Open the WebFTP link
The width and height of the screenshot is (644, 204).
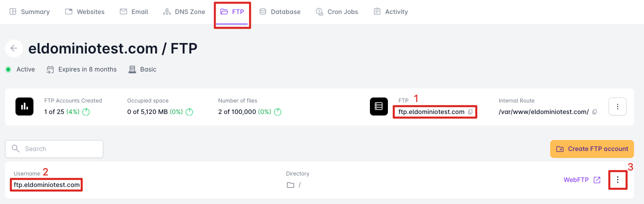576,180
